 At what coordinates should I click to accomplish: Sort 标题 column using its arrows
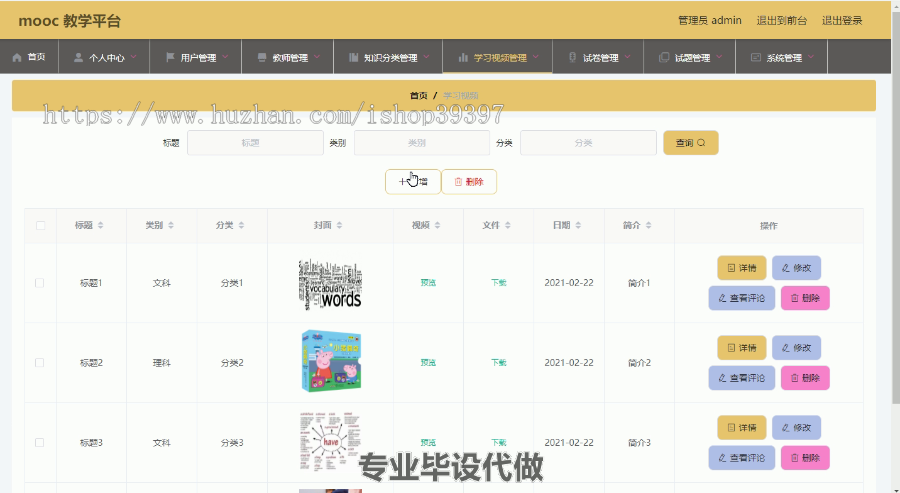point(100,226)
